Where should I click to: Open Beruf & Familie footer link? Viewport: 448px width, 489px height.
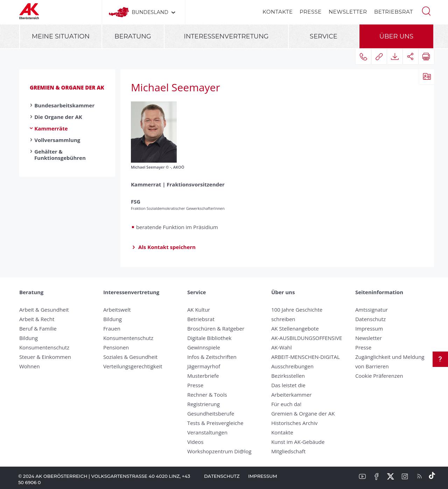click(x=38, y=328)
